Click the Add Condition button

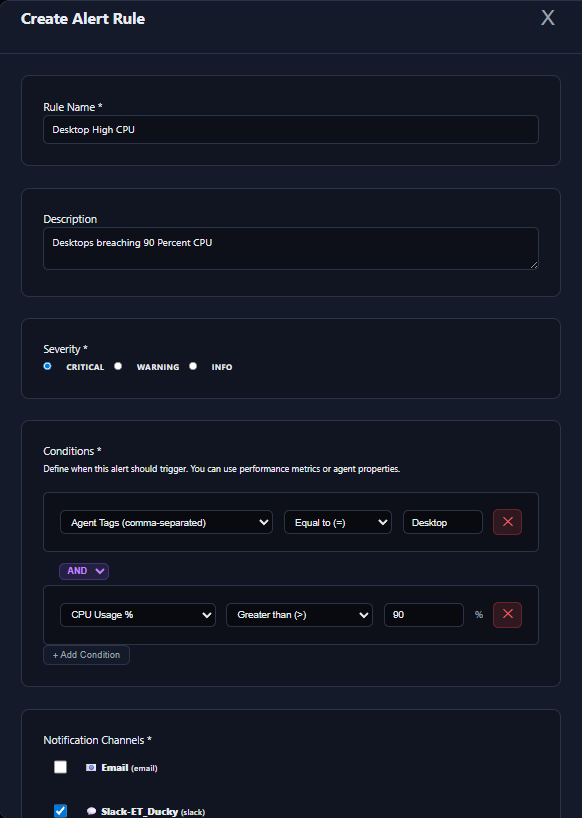[86, 654]
